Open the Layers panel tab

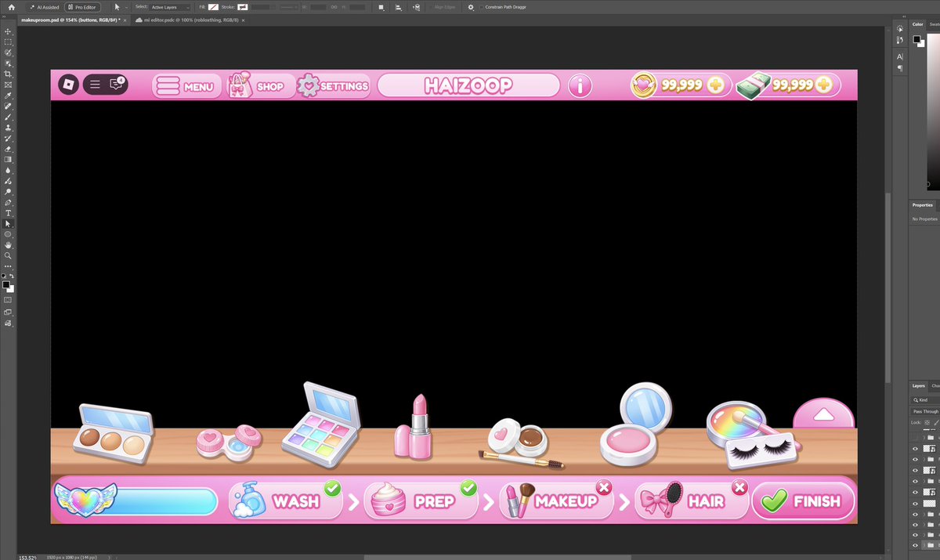tap(919, 385)
